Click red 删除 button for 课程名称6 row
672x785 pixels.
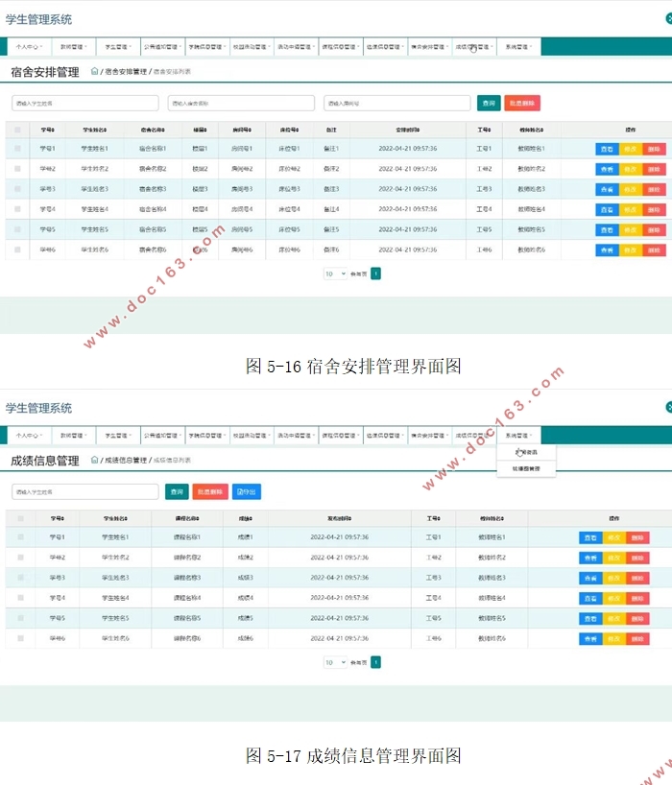(637, 639)
